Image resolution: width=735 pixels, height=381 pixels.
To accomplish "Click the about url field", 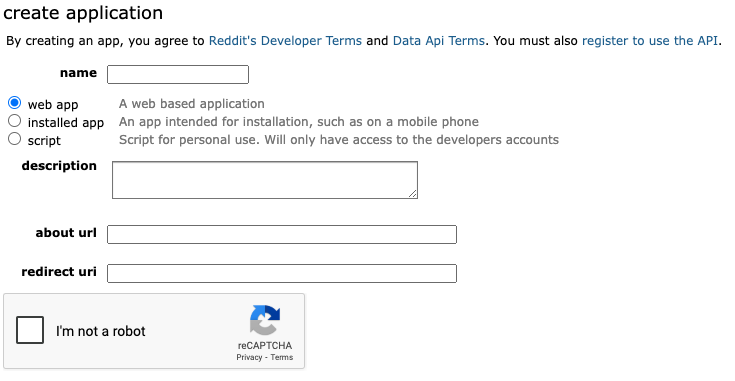I will [282, 234].
